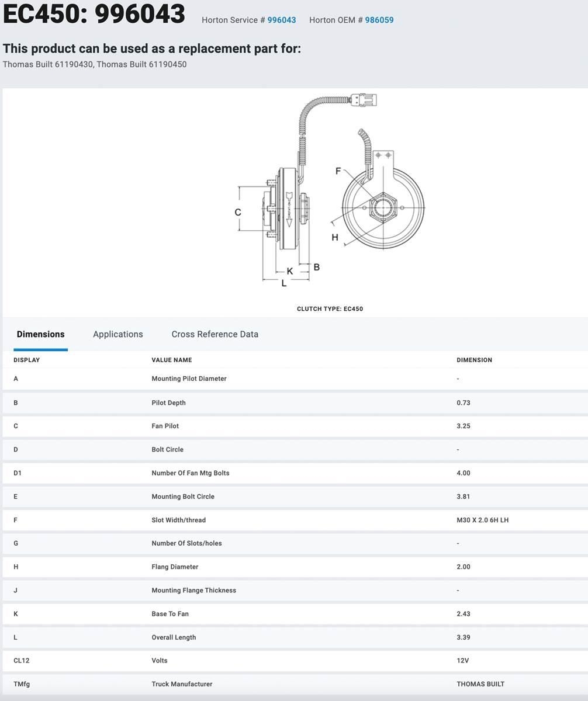
Task: Click the Thomas Built 61190430 replacement text
Action: click(x=48, y=64)
